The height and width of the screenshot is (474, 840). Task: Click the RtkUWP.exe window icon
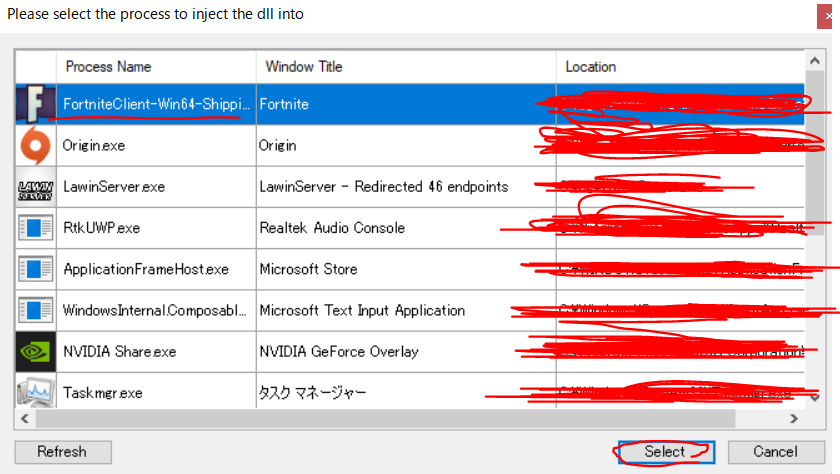(x=35, y=228)
